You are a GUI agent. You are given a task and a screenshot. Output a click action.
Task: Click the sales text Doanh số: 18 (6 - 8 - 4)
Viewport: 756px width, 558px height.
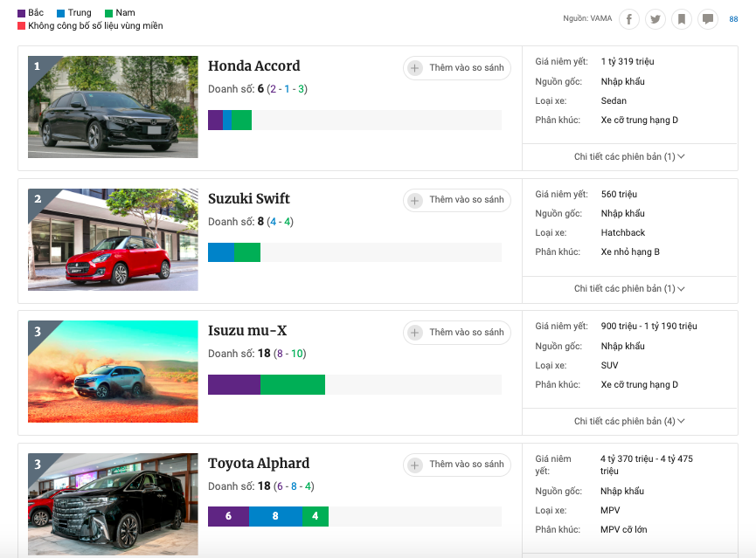pos(260,486)
